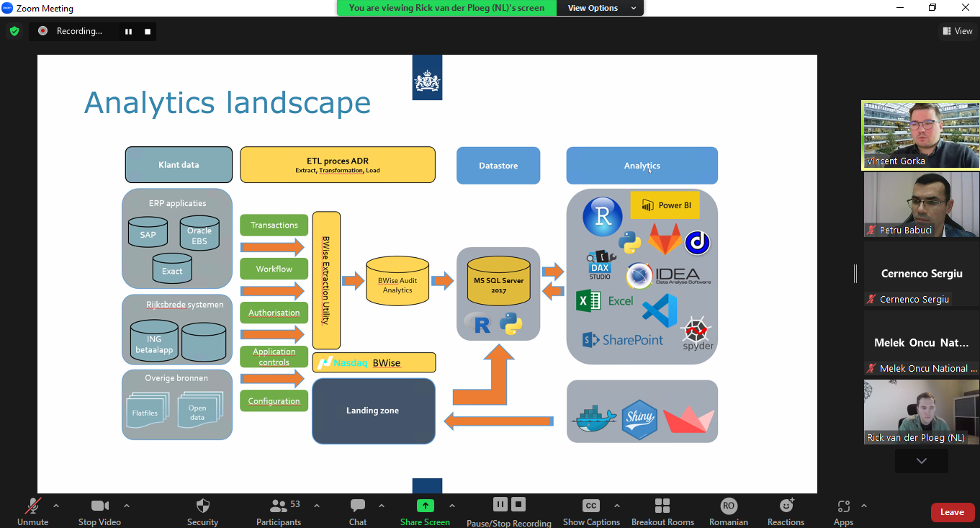Open the Reactions menu
980x528 pixels.
click(x=786, y=511)
